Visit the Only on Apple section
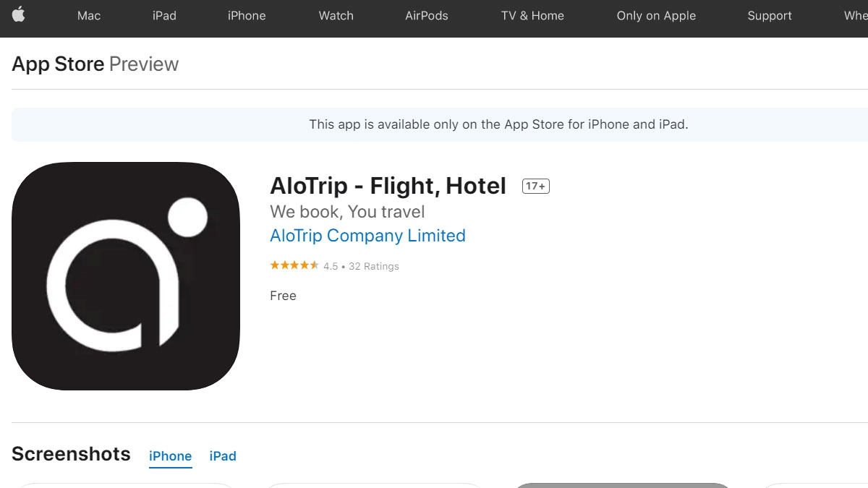The width and height of the screenshot is (868, 488). click(x=655, y=15)
